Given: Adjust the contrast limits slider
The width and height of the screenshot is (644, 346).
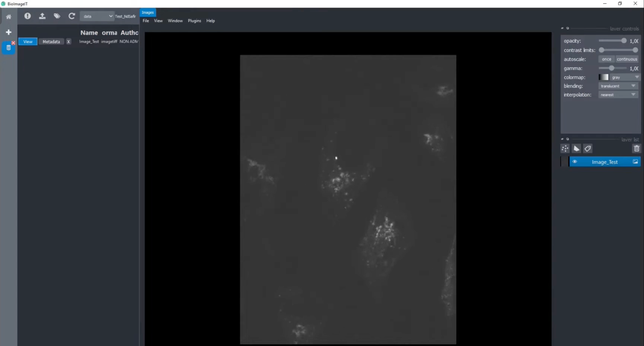Looking at the screenshot, I should [618, 50].
